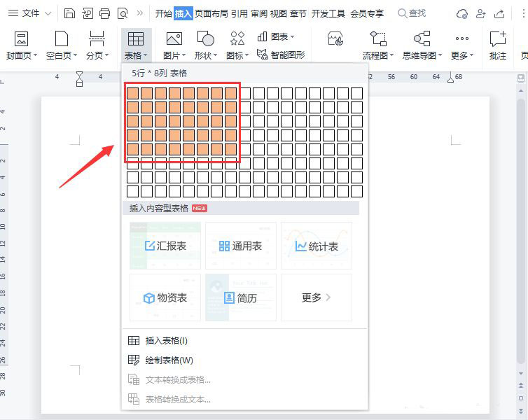
Task: Click the save document icon
Action: [69, 13]
